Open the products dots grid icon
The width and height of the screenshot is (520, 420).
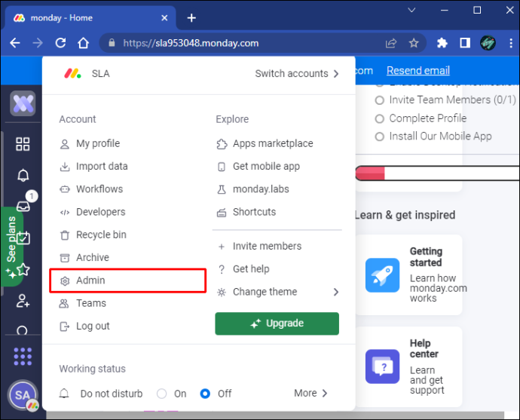23,357
